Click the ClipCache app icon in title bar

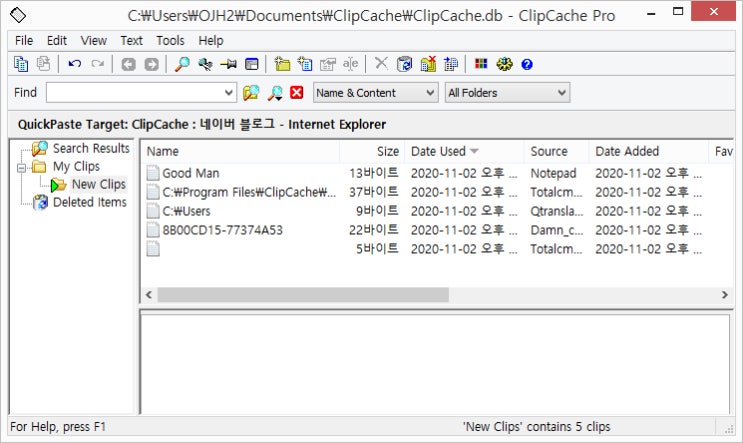tap(18, 15)
